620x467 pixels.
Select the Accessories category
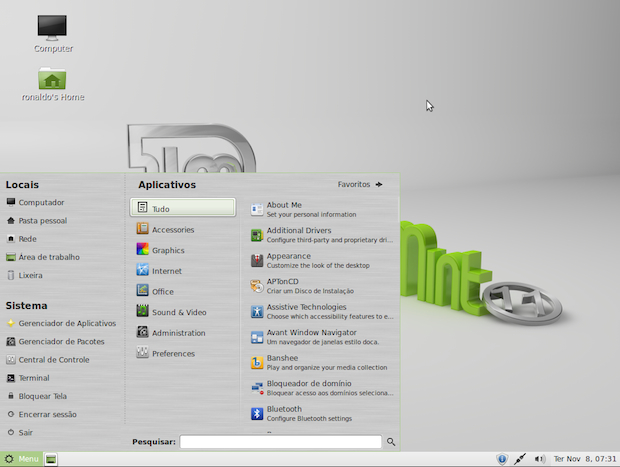(183, 229)
